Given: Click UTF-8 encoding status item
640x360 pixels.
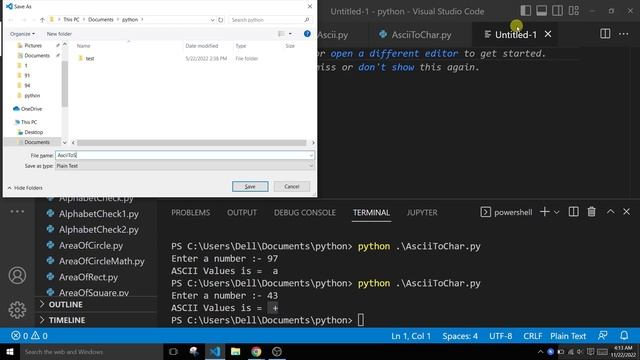Looking at the screenshot, I should pos(501,336).
